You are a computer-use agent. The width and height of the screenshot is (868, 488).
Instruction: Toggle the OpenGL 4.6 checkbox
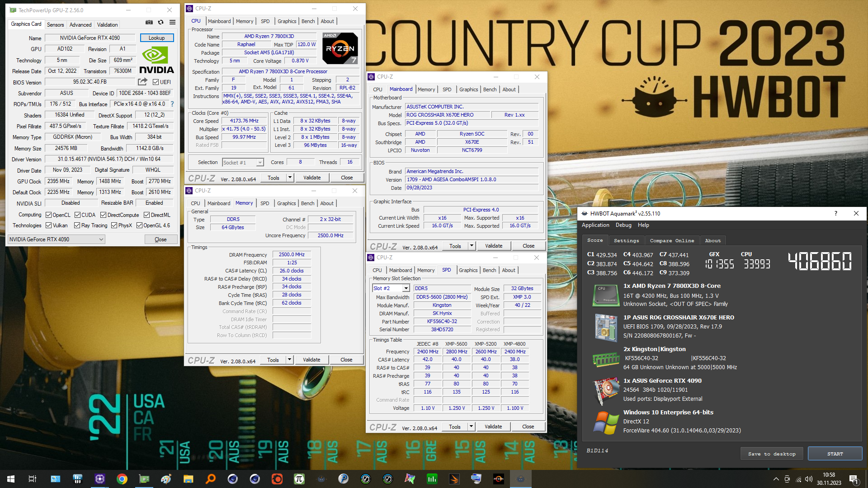[139, 225]
